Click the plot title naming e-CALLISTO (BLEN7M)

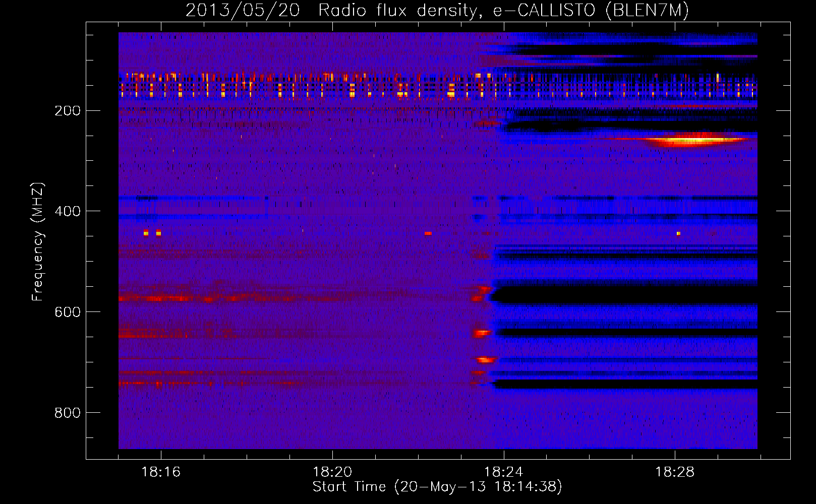click(x=437, y=10)
